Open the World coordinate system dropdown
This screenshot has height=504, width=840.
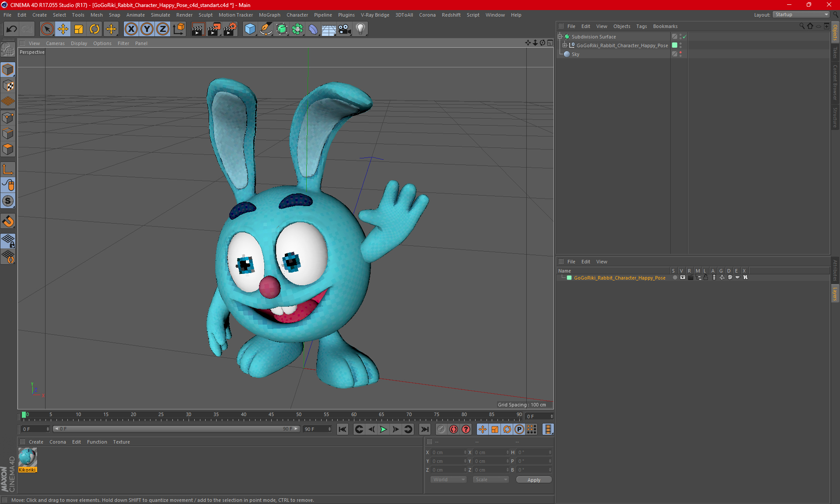[x=448, y=479]
